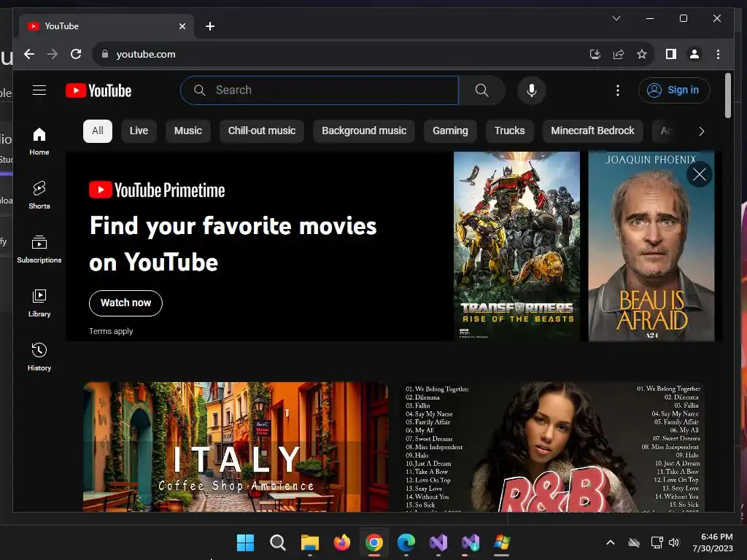Click the search magnifier button
This screenshot has width=747, height=560.
[x=481, y=90]
